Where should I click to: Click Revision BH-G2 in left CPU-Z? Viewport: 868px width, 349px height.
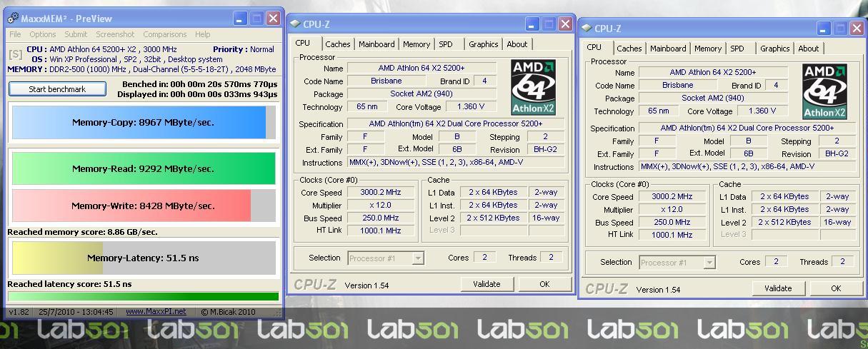545,150
